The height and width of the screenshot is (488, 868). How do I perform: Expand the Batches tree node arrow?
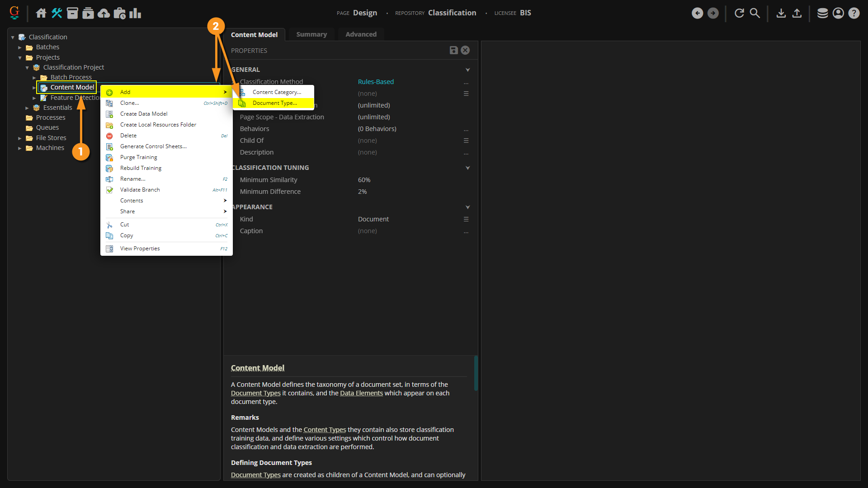pos(20,47)
